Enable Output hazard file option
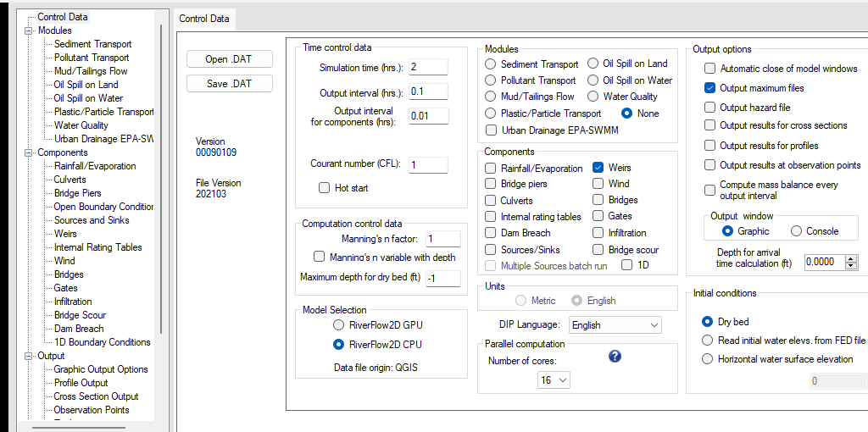The height and width of the screenshot is (432, 868). coord(709,108)
